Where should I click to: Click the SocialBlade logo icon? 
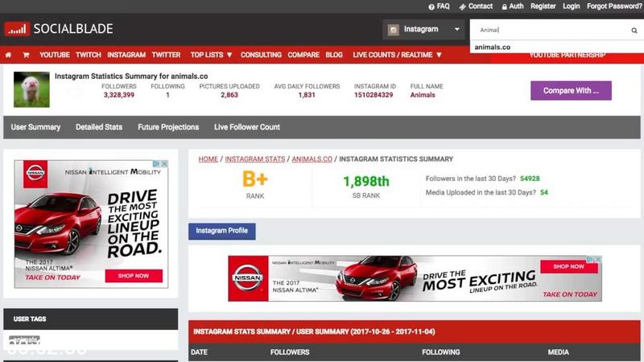point(17,29)
